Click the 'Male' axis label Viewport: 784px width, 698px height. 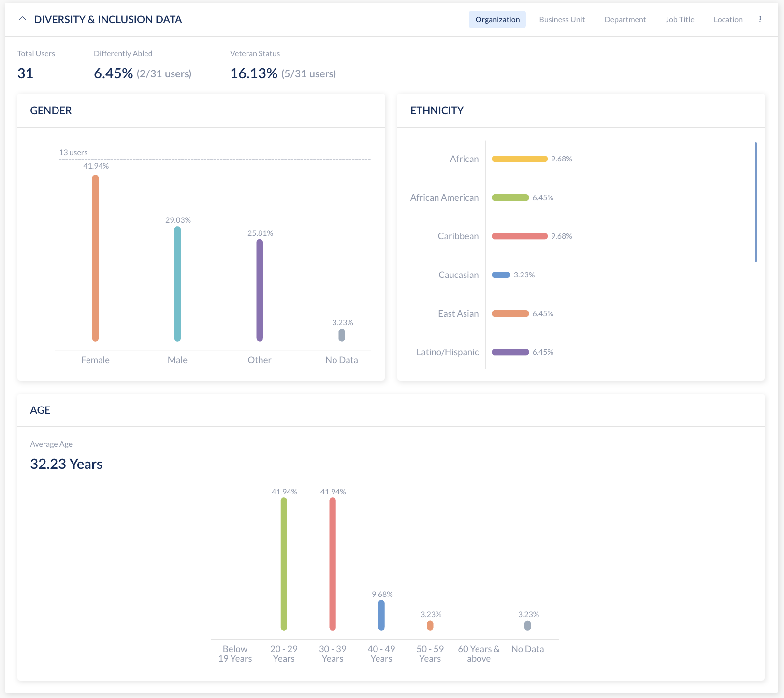click(x=177, y=360)
